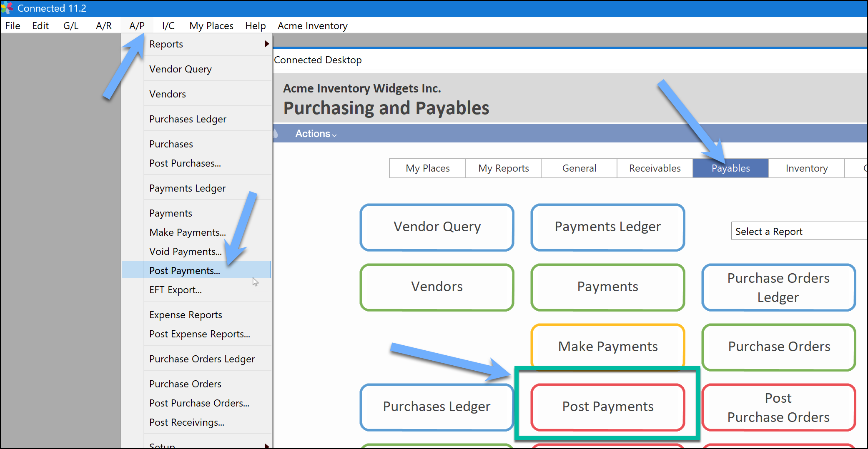Choose Post Purchase Orders... menu entry

(x=196, y=403)
